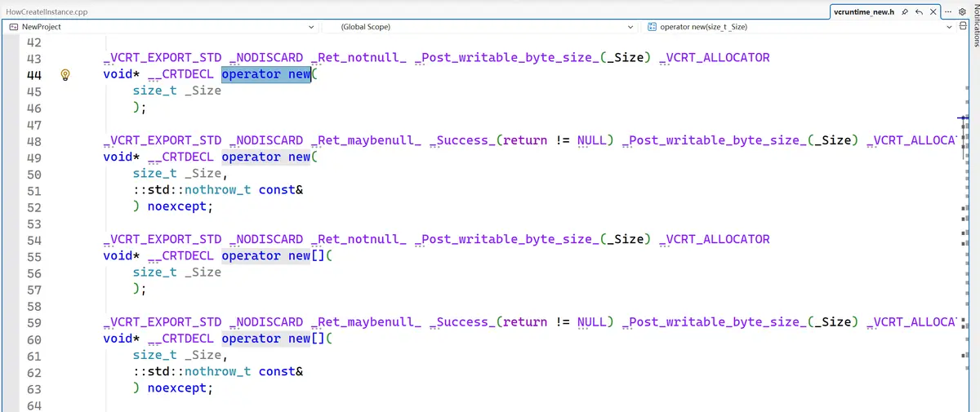Viewport: 980px width, 412px height.
Task: Click size_t on line 45
Action: [x=155, y=91]
